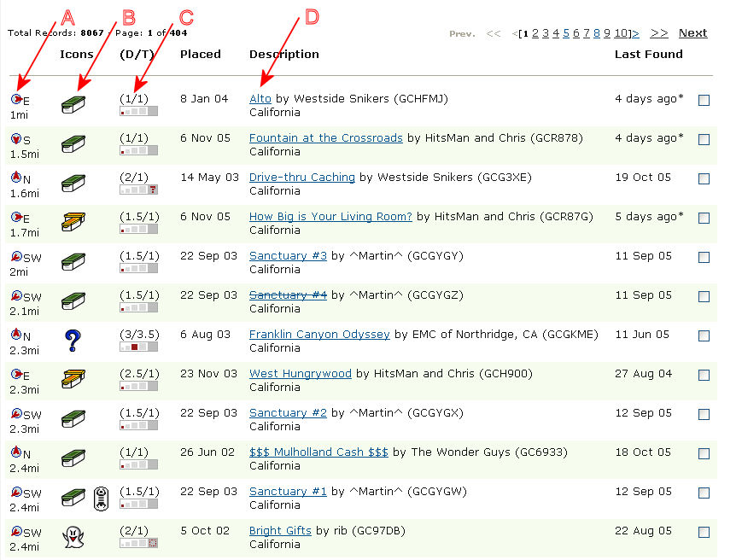Switch to page 5 in pagination

[566, 33]
